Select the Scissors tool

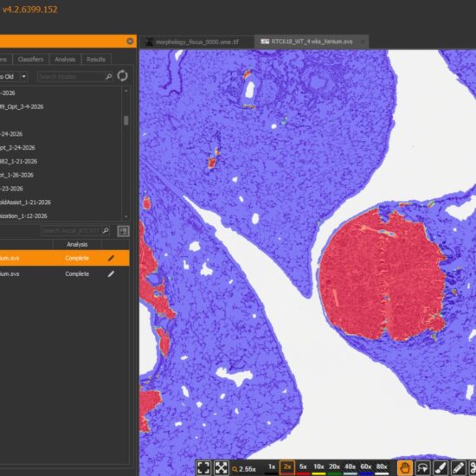tap(473, 468)
